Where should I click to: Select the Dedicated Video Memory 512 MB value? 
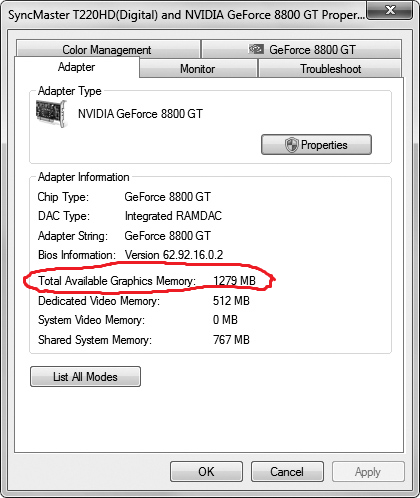point(231,301)
